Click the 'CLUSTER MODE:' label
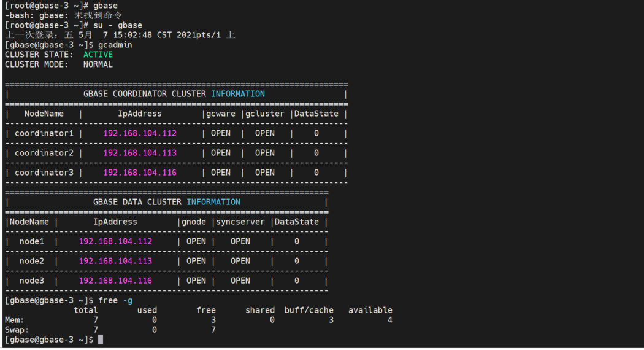Viewport: 644px width, 350px height. point(37,64)
